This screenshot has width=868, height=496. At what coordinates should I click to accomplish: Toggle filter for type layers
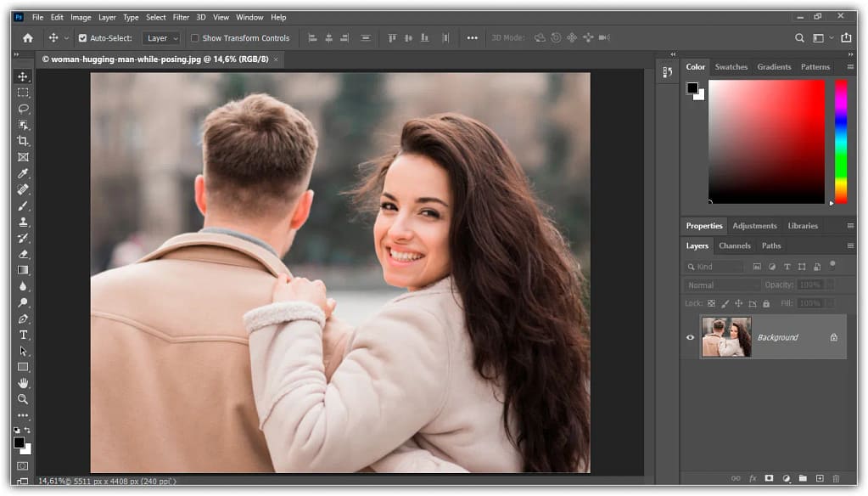(787, 267)
